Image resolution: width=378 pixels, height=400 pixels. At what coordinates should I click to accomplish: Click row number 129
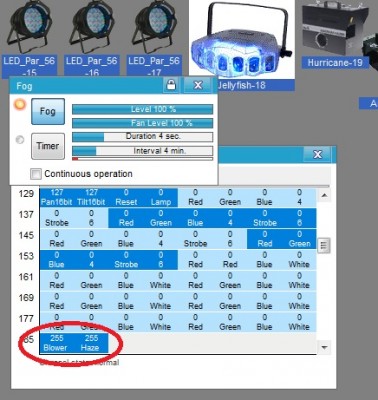click(x=26, y=194)
